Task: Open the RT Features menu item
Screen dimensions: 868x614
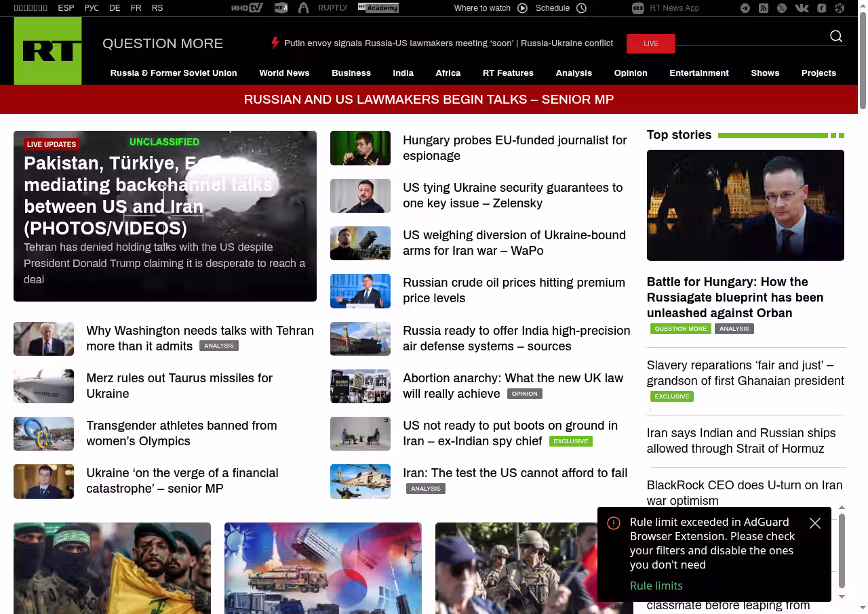Action: pos(508,73)
